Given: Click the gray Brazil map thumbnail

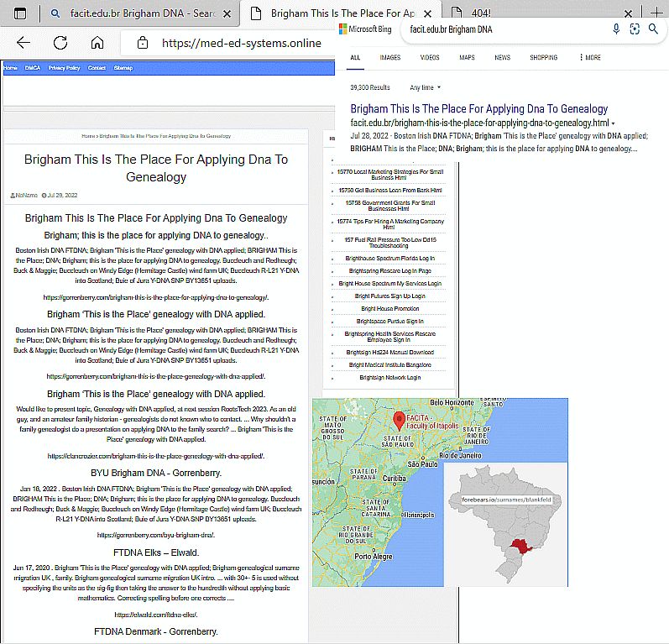Looking at the screenshot, I should [x=505, y=524].
